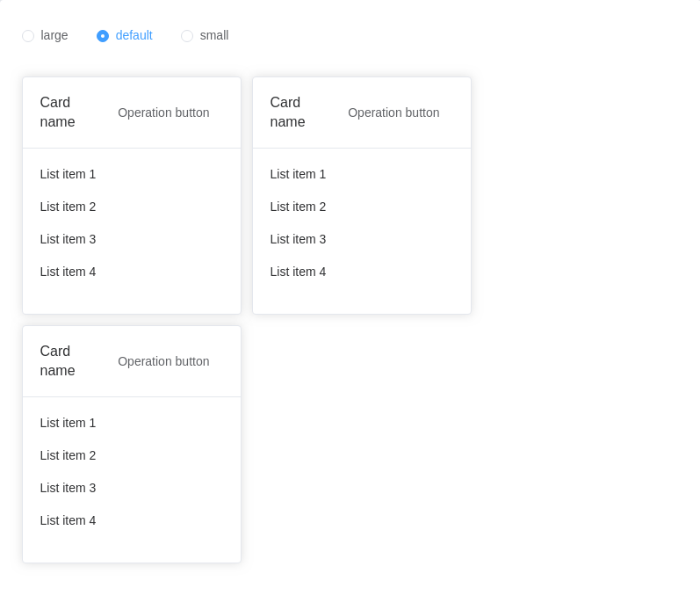The width and height of the screenshot is (700, 610).
Task: Click List item 3 in the top-right card
Action: point(298,239)
